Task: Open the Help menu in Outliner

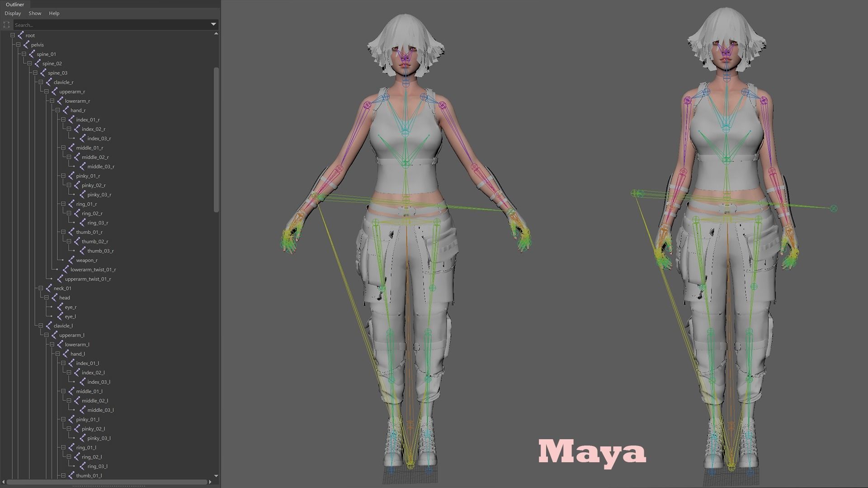Action: 54,13
